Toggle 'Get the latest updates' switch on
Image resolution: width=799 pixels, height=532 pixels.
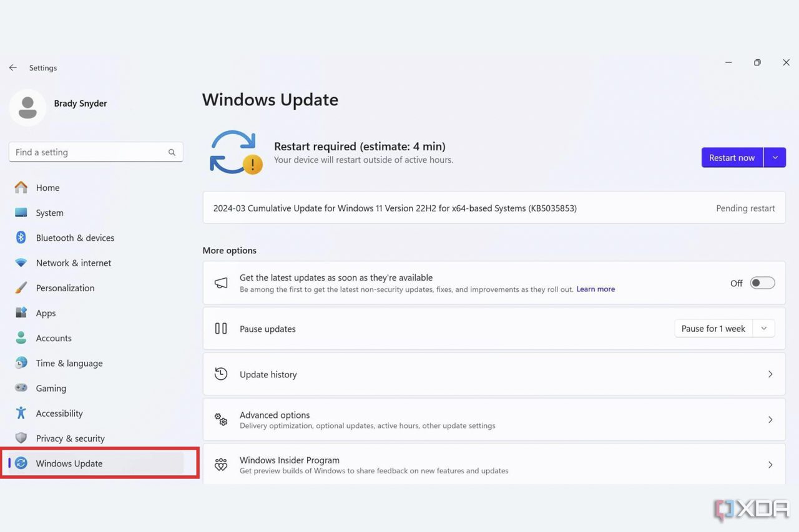[x=762, y=283]
